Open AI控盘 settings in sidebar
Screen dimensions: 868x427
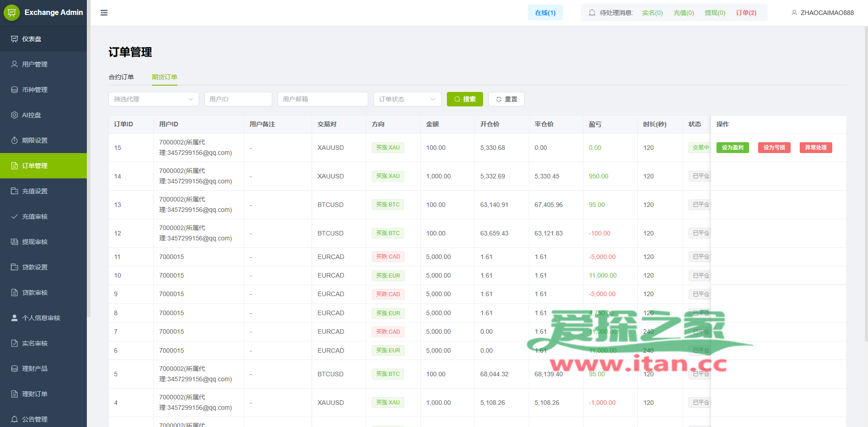pyautogui.click(x=31, y=115)
